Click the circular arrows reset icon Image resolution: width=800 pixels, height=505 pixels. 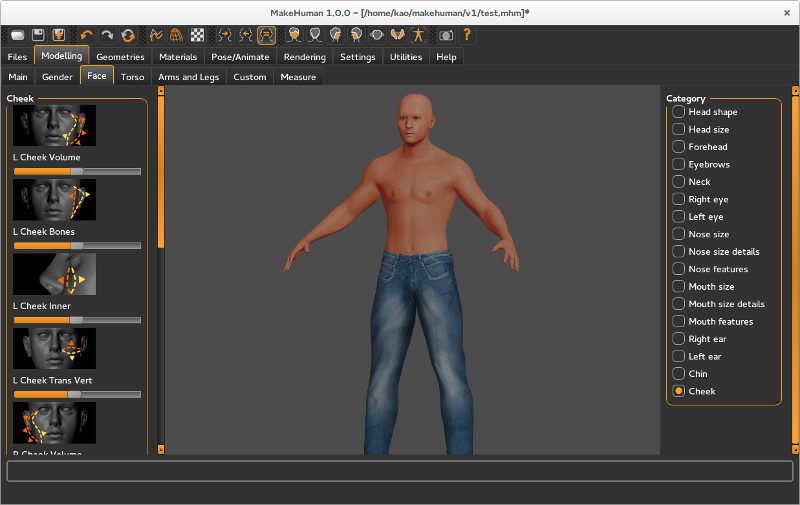click(x=128, y=35)
